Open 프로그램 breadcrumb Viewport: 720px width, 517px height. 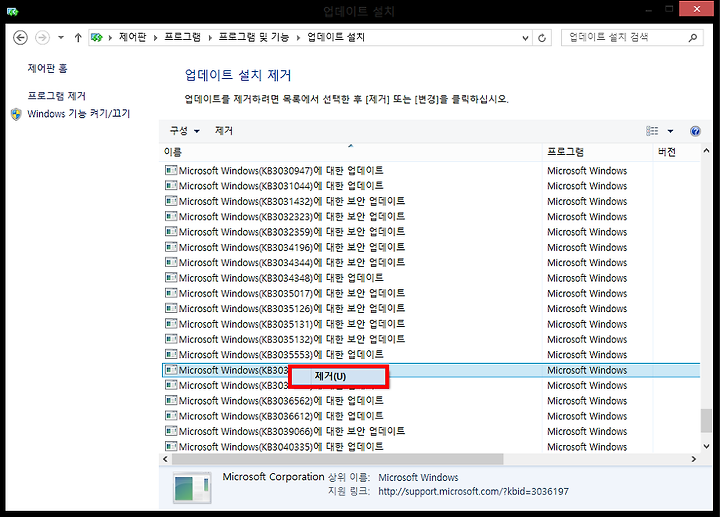click(182, 37)
